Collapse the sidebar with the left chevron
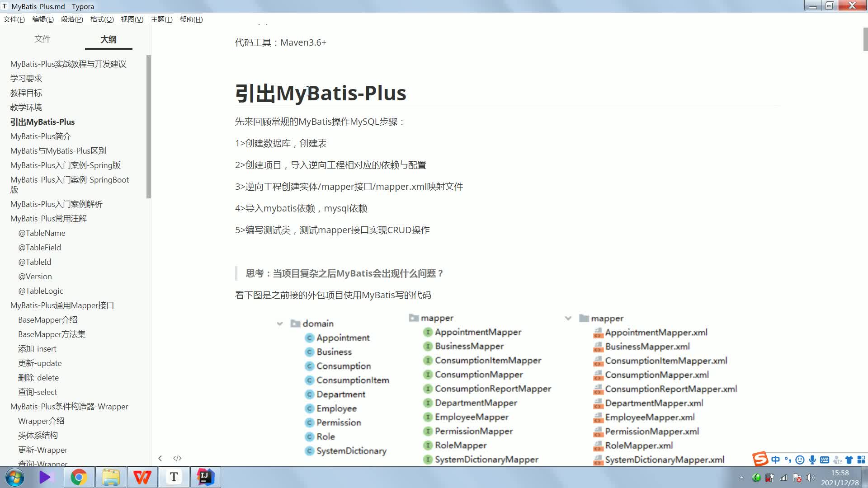 (160, 458)
